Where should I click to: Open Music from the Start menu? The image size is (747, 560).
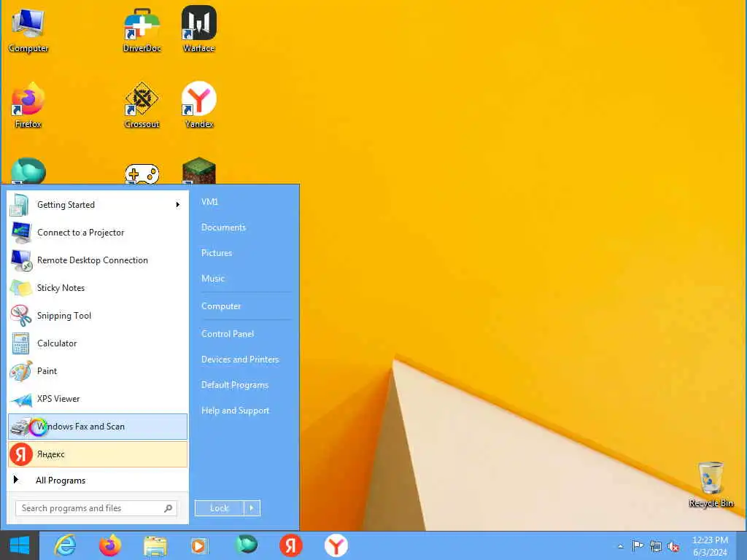coord(213,279)
